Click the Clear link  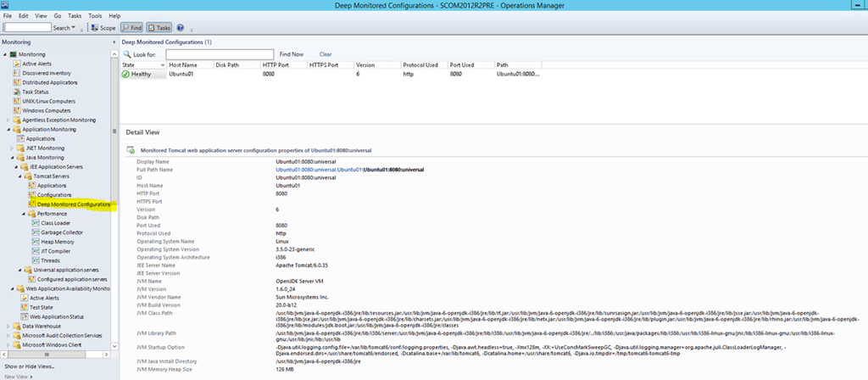coord(325,54)
